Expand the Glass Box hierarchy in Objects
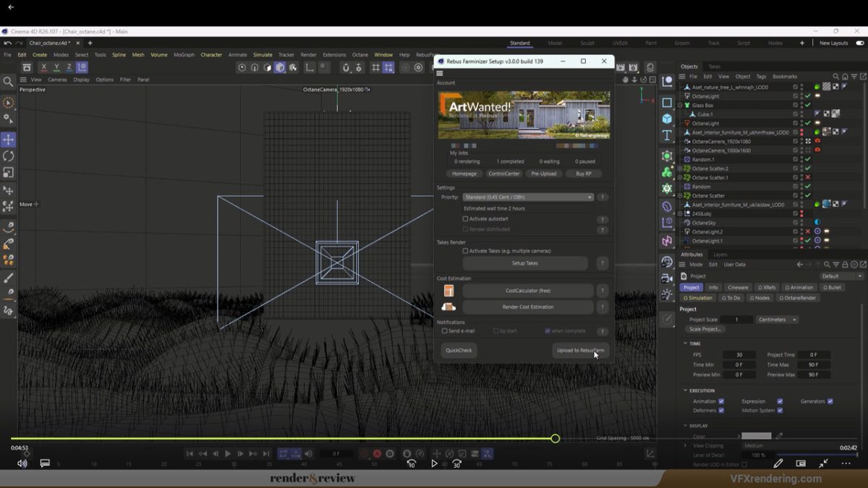 [x=680, y=104]
